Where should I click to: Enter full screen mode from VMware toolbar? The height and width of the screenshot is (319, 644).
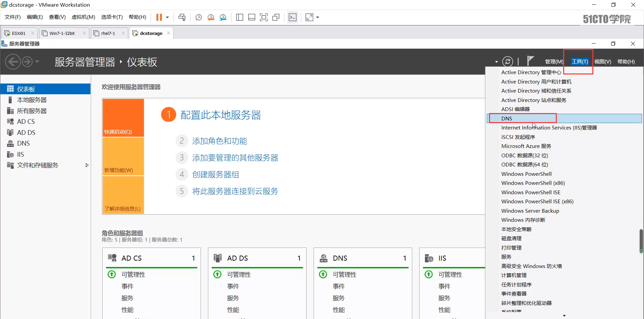pos(264,17)
